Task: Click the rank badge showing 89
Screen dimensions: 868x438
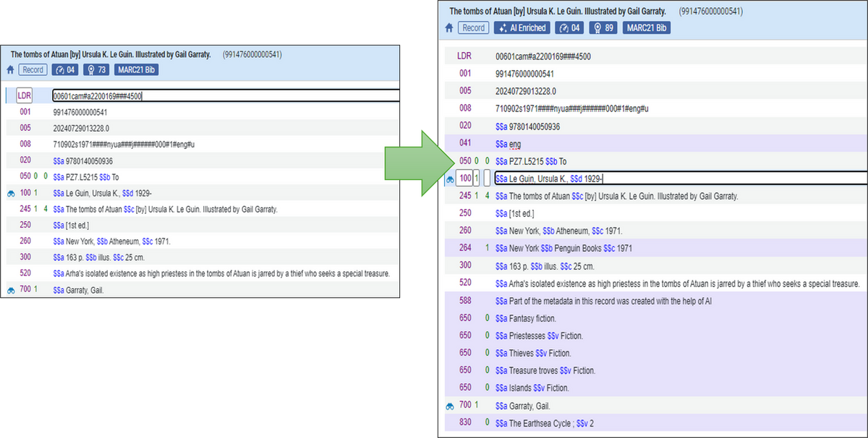Action: tap(603, 28)
